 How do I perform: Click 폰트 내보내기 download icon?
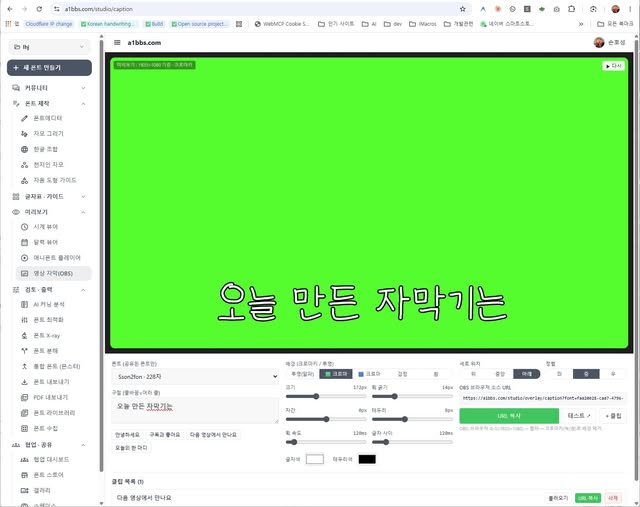tap(24, 382)
